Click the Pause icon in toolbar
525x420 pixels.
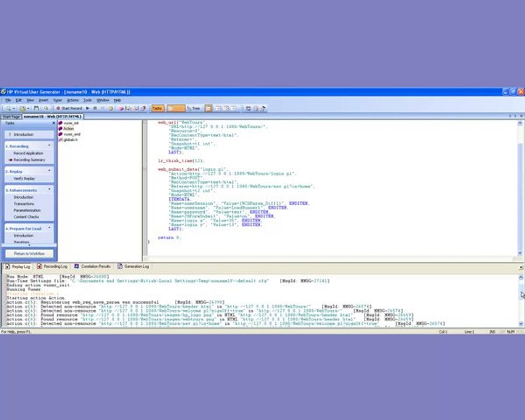click(x=103, y=108)
